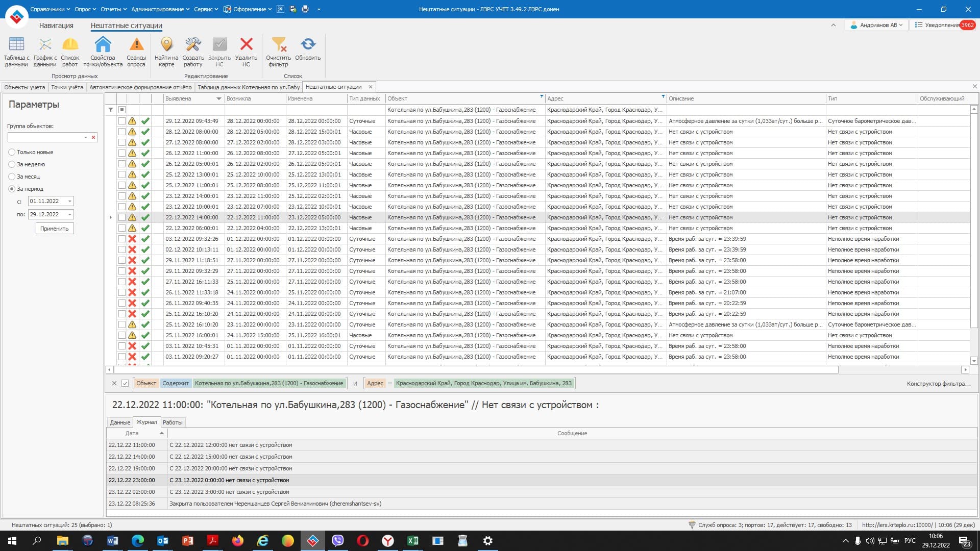Screen dimensions: 980x551
Task: Open Отчеты menu
Action: tap(113, 9)
